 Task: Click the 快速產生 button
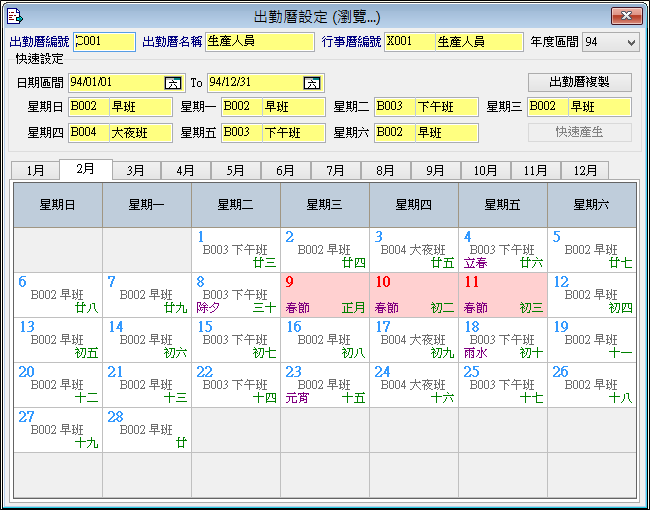tap(579, 132)
